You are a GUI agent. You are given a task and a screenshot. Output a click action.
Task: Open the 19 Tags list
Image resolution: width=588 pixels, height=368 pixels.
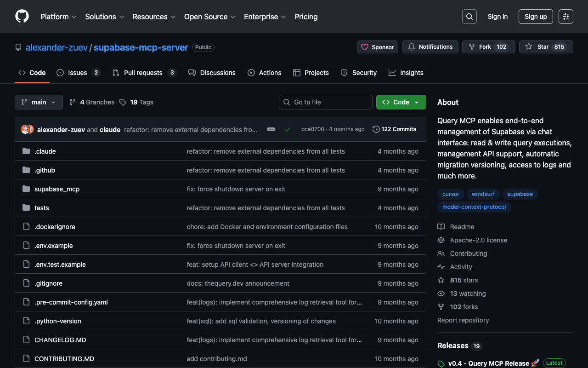point(136,102)
